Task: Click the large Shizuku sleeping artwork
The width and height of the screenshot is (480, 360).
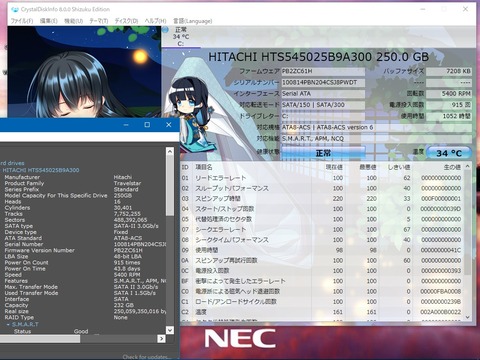Action: [84, 72]
